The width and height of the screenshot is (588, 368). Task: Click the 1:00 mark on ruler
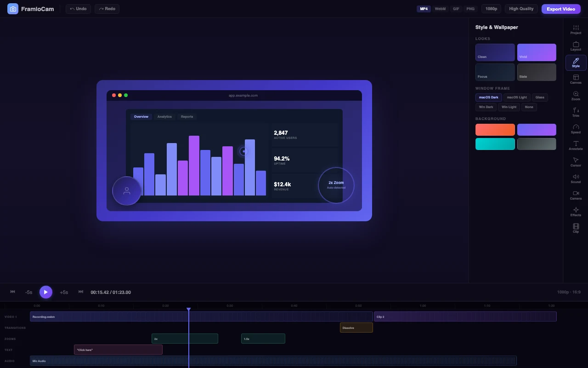(x=423, y=305)
